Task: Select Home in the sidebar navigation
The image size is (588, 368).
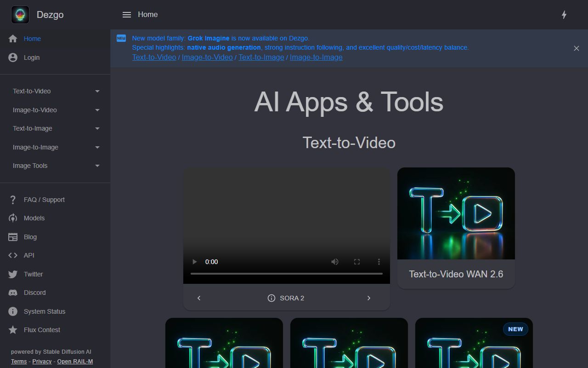Action: [32, 39]
